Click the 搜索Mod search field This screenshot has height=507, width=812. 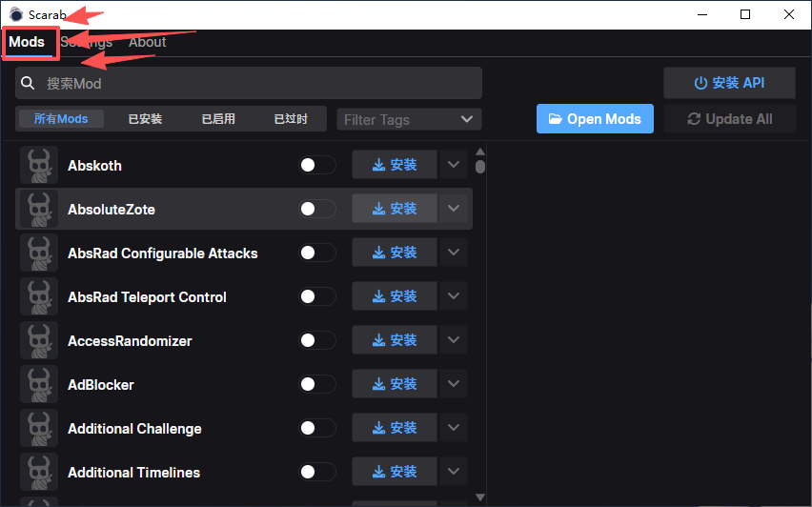(x=249, y=83)
